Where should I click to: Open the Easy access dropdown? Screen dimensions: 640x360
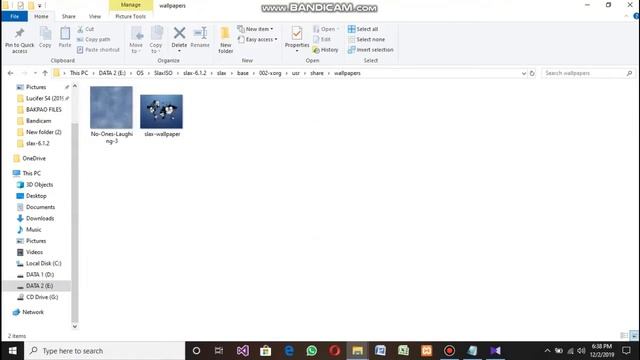click(x=258, y=39)
